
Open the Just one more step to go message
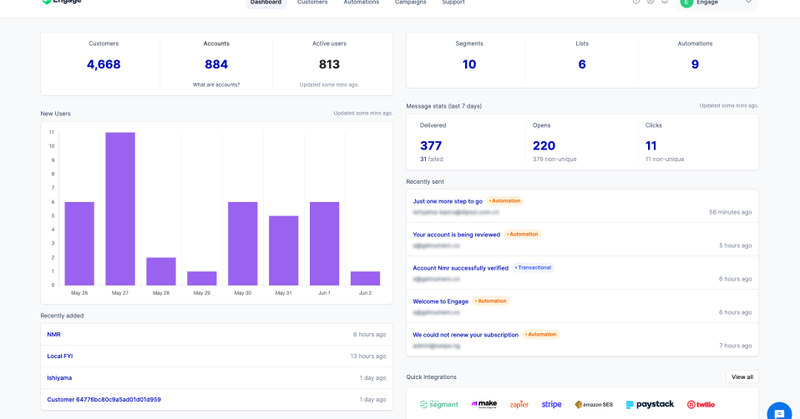447,201
